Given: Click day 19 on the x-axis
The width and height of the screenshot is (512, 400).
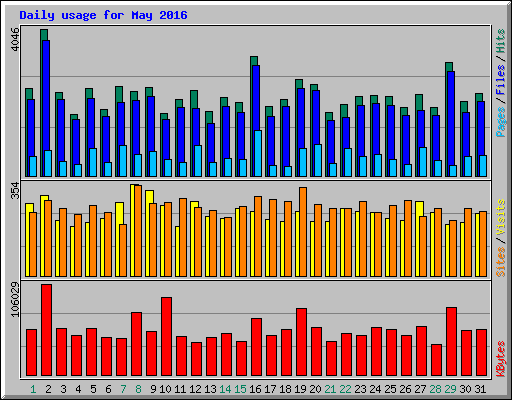Looking at the screenshot, I should pos(300,389).
